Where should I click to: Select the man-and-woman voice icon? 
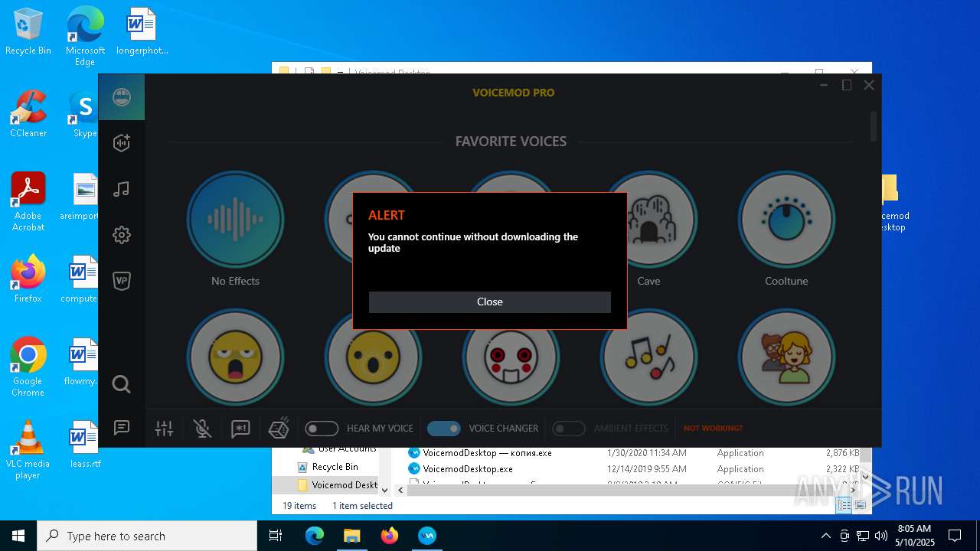pyautogui.click(x=786, y=357)
